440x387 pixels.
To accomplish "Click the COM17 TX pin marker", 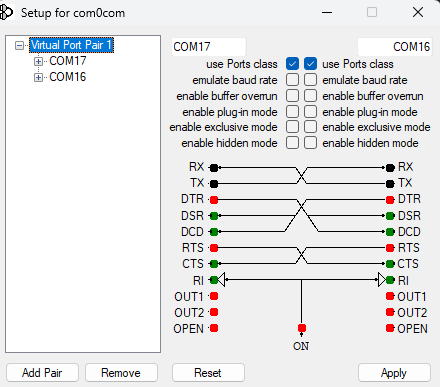I will (214, 184).
